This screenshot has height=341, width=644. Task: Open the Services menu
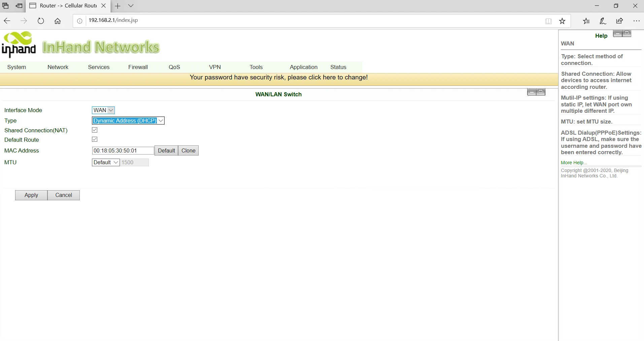[x=99, y=67]
